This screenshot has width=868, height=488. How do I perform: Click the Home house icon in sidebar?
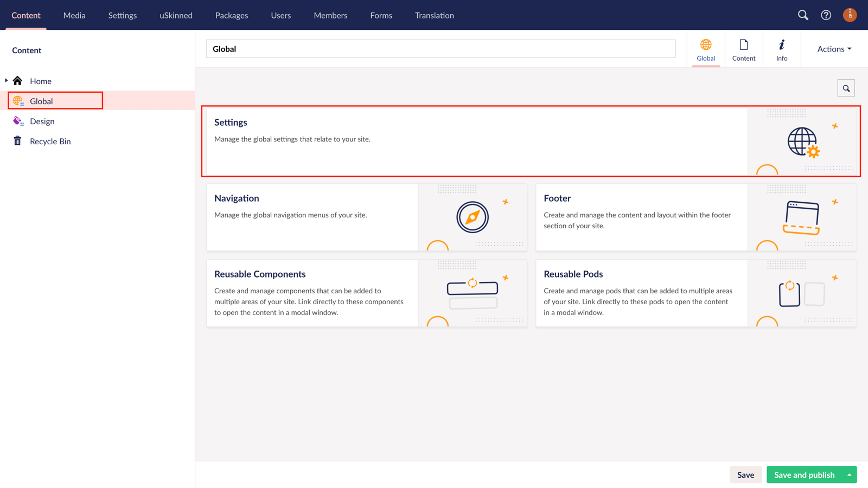[x=18, y=80]
